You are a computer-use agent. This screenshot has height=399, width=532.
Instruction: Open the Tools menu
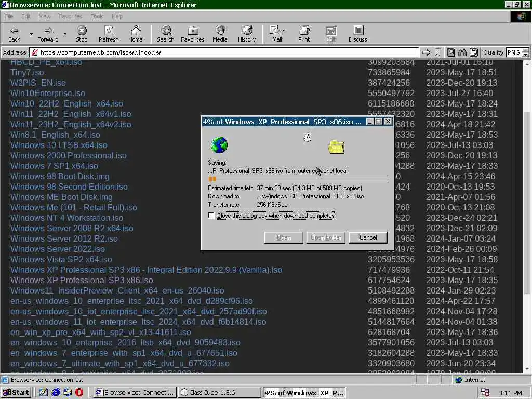point(97,16)
